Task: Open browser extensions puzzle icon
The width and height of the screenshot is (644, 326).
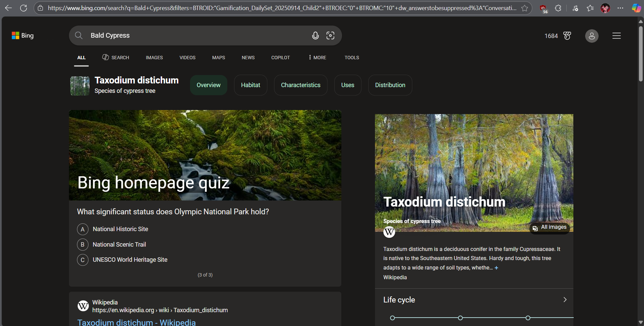Action: [558, 8]
